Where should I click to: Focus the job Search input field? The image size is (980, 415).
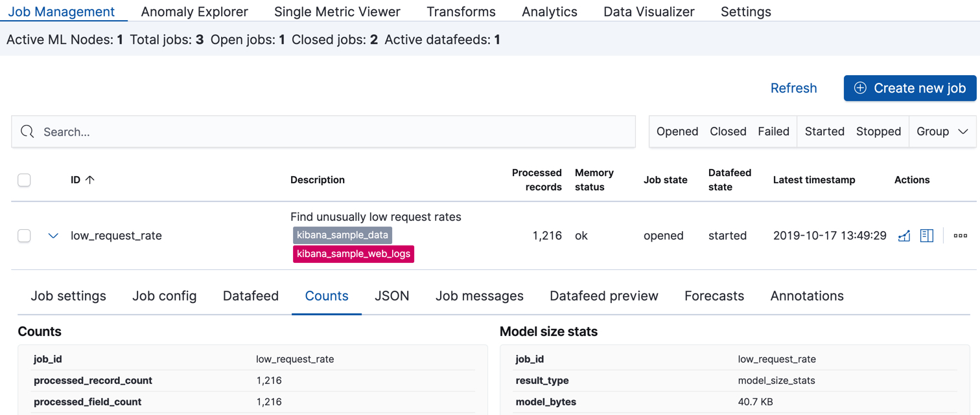[x=324, y=132]
